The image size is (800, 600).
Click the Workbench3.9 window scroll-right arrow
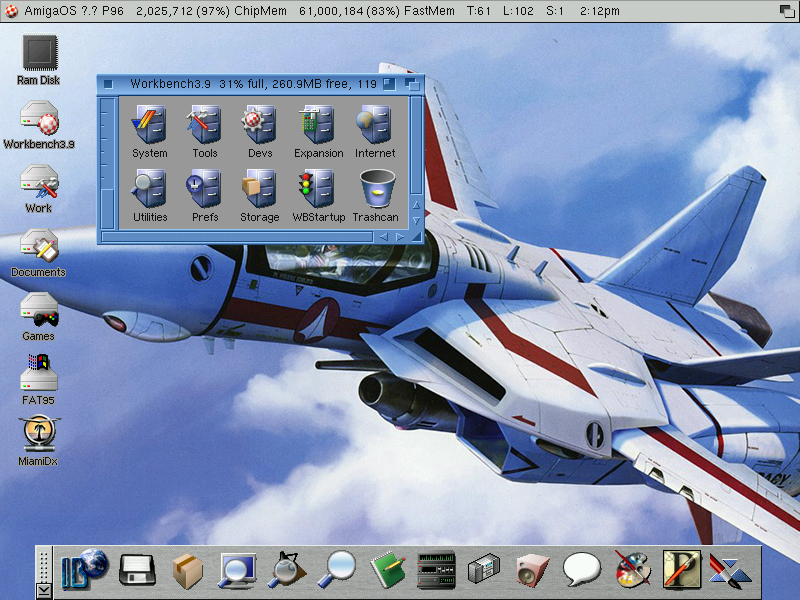point(400,237)
